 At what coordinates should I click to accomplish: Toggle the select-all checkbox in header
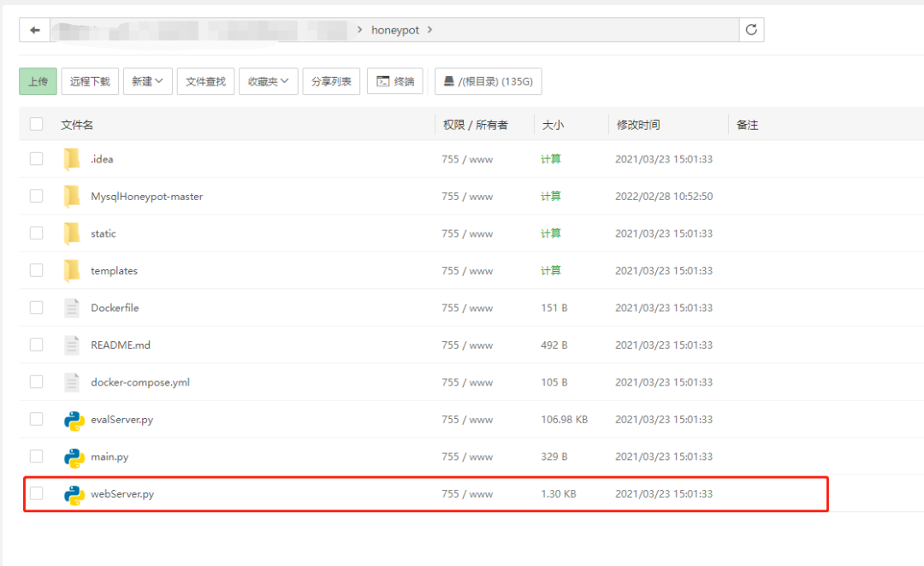(x=37, y=124)
